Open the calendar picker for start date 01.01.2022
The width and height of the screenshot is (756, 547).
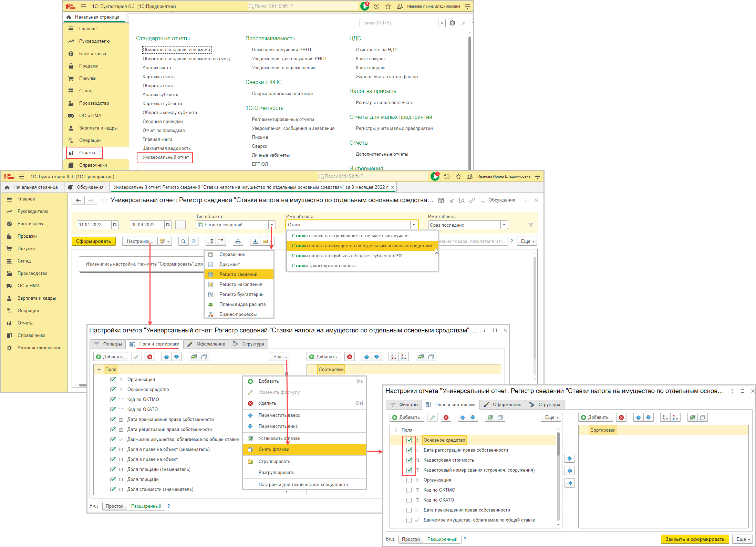point(115,225)
